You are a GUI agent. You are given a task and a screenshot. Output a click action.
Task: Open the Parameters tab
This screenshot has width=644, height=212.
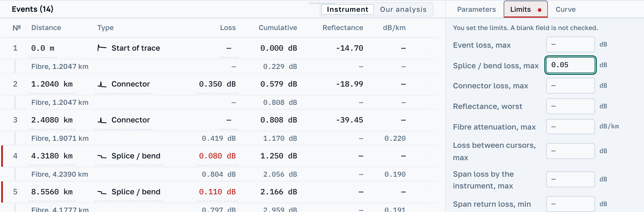pyautogui.click(x=476, y=9)
